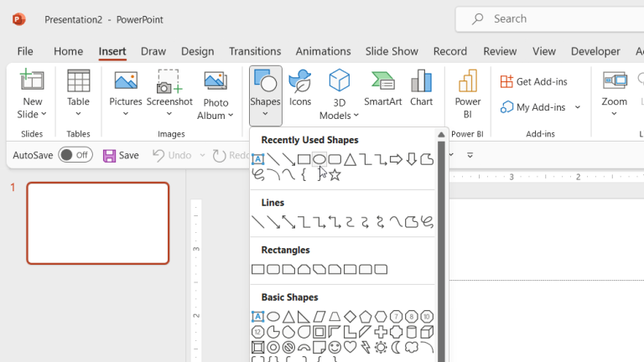Image resolution: width=644 pixels, height=362 pixels.
Task: Open the Review tab
Action: (500, 51)
